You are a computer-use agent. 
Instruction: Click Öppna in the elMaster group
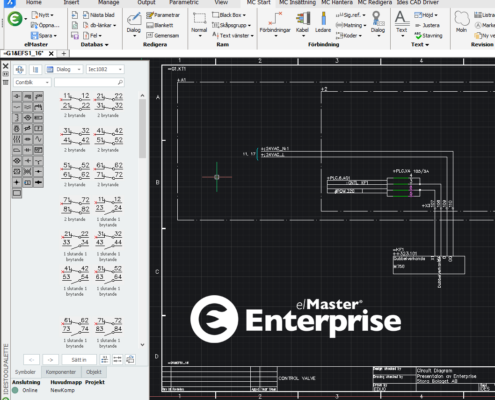[x=45, y=25]
